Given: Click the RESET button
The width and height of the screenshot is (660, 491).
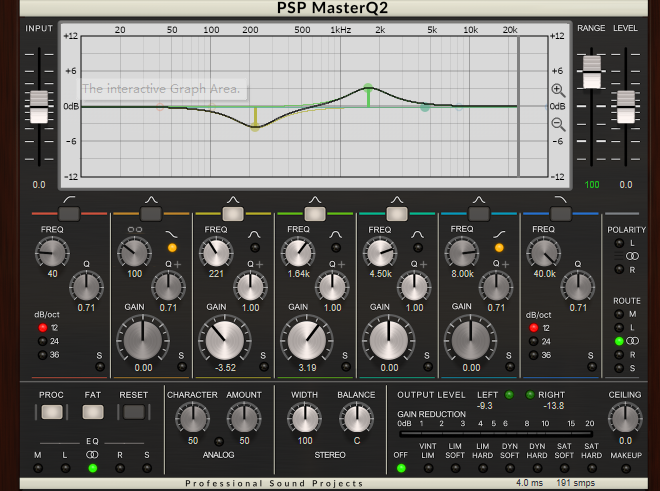Looking at the screenshot, I should pos(134,412).
